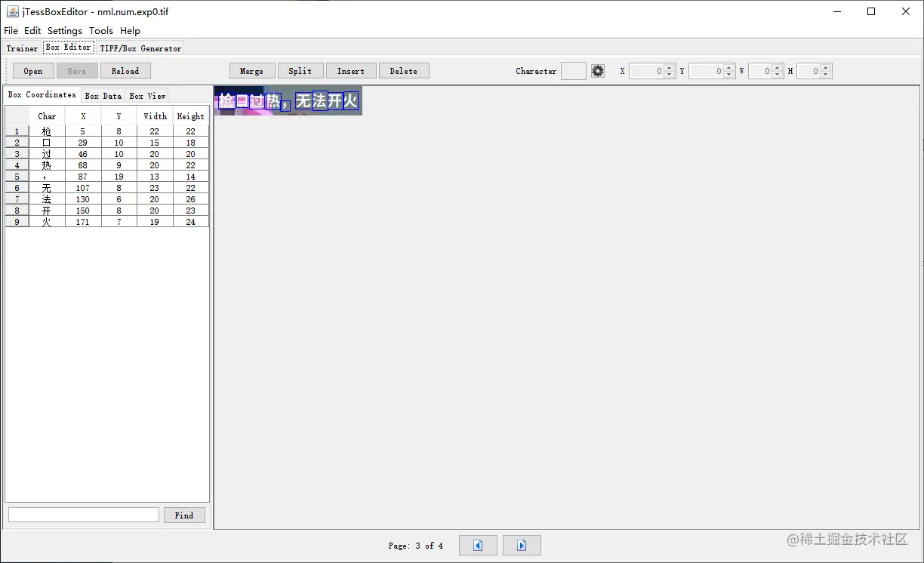Screen dimensions: 924x563
Task: Increase the H spinner value
Action: [826, 67]
